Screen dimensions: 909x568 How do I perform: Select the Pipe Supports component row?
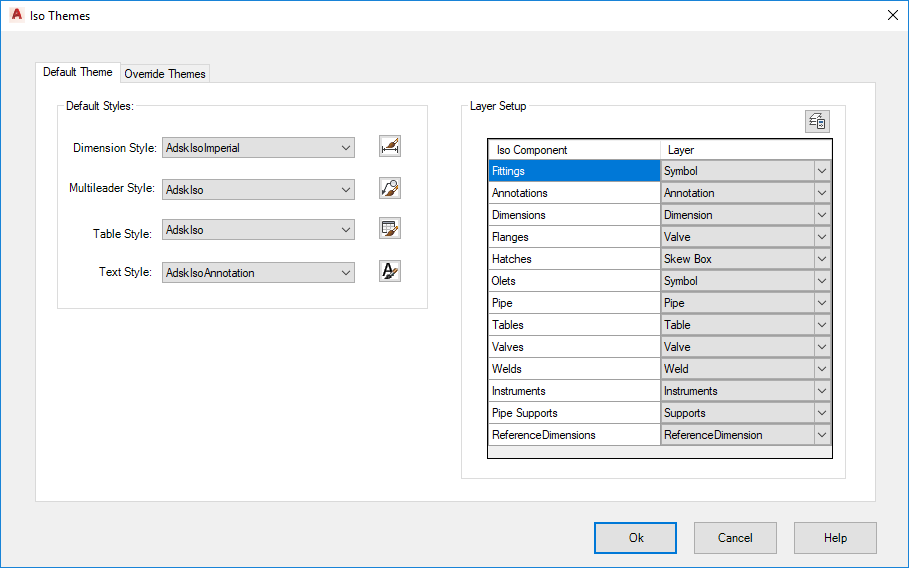(x=573, y=413)
